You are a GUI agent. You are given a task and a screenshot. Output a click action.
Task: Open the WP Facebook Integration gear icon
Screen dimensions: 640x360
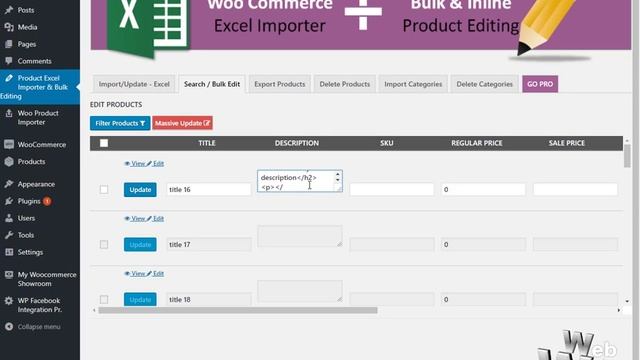[x=9, y=301]
